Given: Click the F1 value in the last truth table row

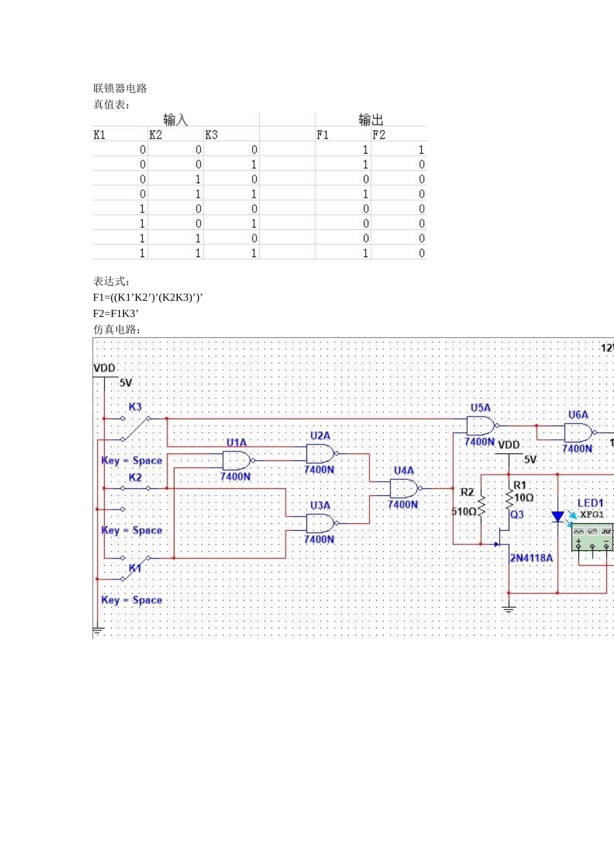Looking at the screenshot, I should (x=365, y=253).
